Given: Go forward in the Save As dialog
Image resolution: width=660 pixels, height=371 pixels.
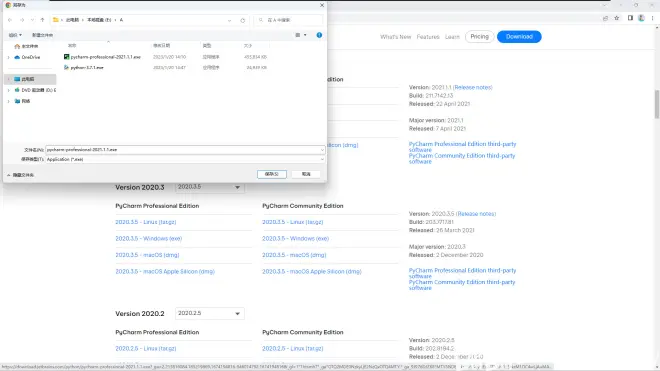Looking at the screenshot, I should point(22,20).
